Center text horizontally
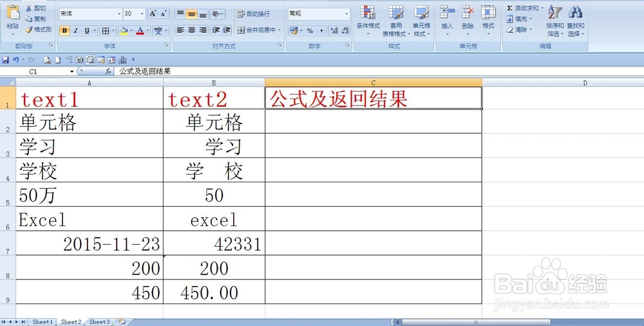Screen dimensions: 644x326 [x=191, y=30]
